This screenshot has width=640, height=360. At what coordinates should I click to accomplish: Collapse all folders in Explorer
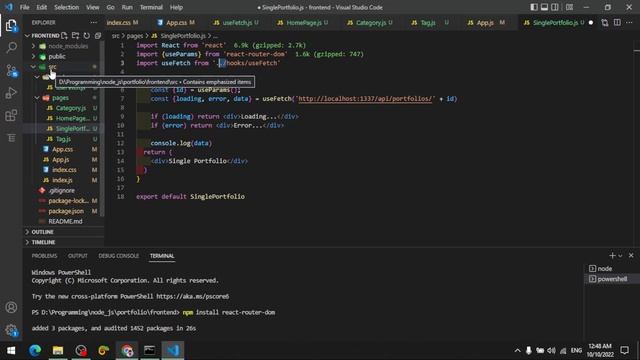(x=98, y=36)
